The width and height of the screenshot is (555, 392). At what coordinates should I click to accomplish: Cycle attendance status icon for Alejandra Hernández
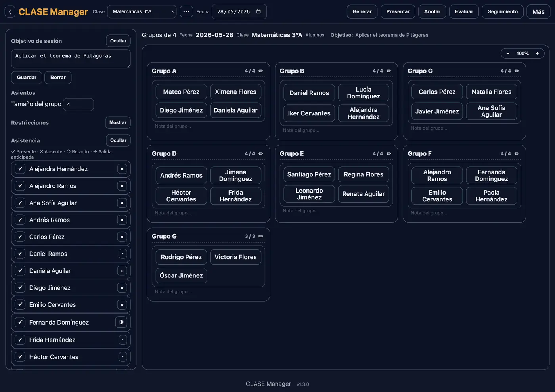(122, 169)
